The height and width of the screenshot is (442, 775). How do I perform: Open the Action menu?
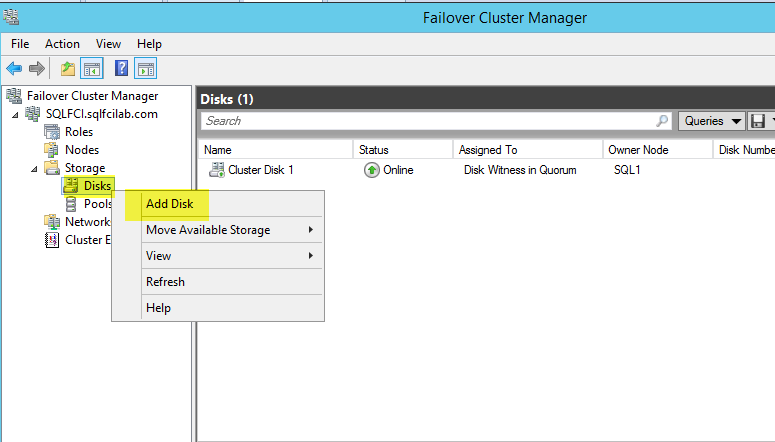click(62, 44)
